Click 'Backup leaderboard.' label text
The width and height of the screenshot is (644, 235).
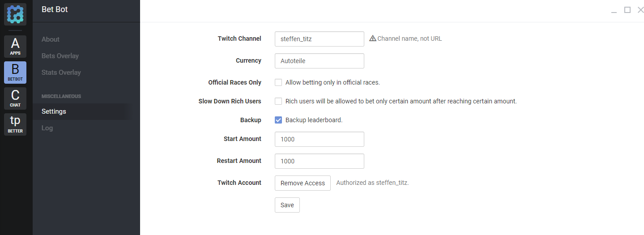314,120
